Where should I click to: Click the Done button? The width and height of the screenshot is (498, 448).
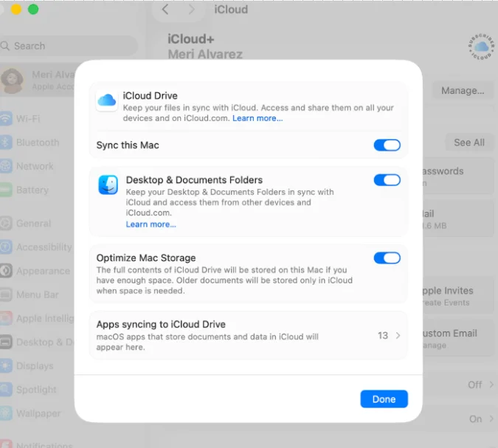click(x=384, y=399)
